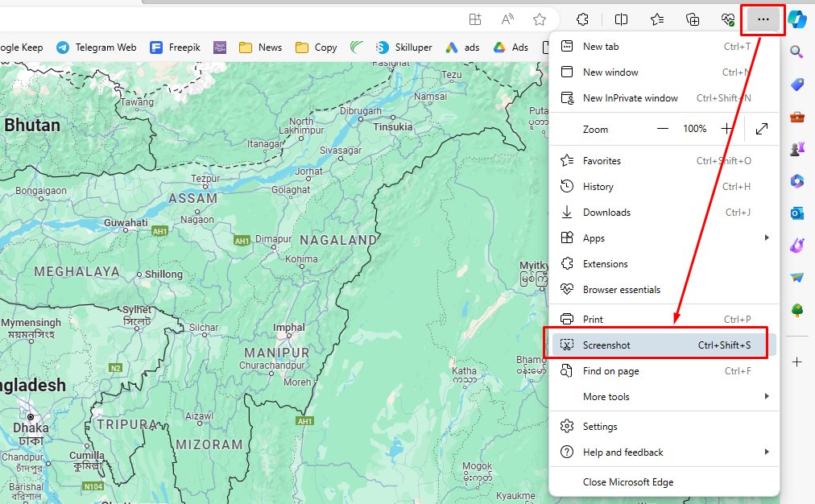
Task: Decrease zoom with the minus control
Action: point(663,128)
